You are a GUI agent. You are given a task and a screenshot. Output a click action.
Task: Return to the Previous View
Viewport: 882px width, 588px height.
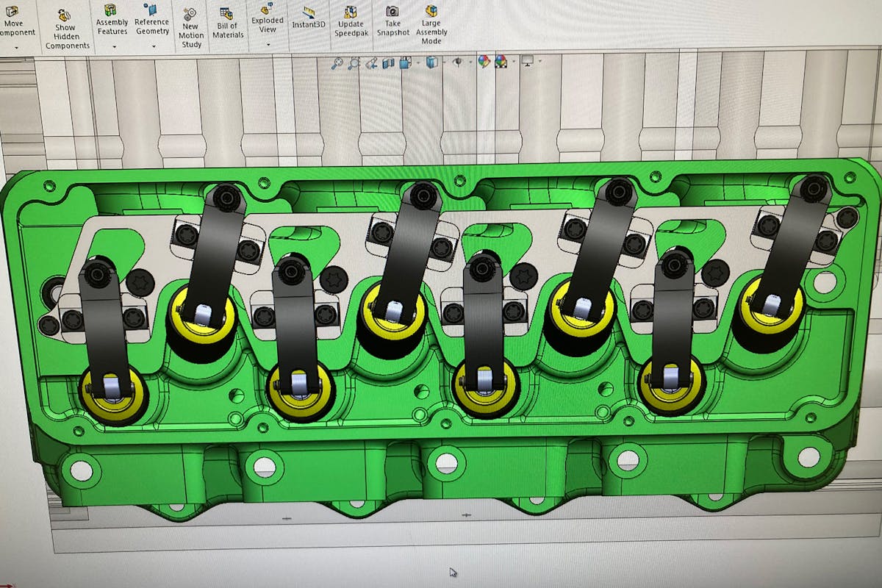tap(372, 63)
